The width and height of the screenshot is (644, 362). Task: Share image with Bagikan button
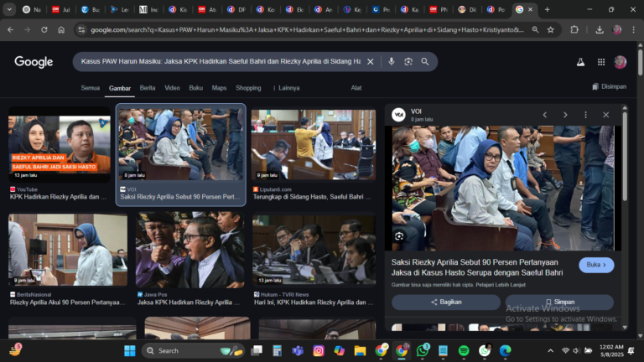446,302
